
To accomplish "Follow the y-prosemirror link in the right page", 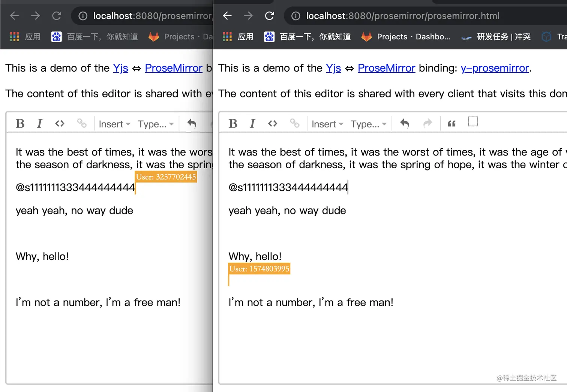I will coord(495,68).
